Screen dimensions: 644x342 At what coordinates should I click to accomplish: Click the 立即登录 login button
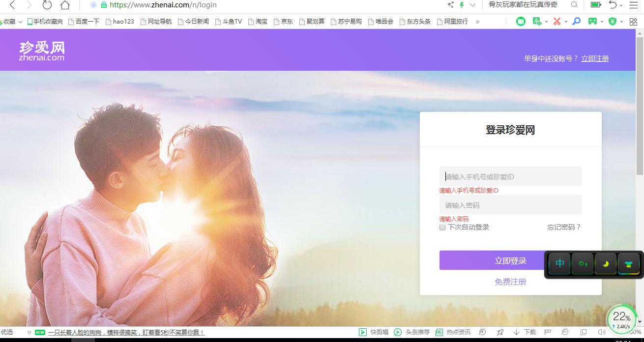coord(510,260)
